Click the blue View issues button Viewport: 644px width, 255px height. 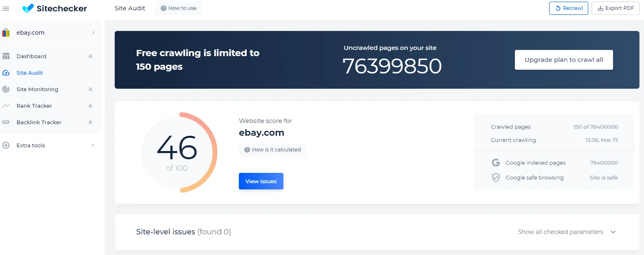coord(261,181)
